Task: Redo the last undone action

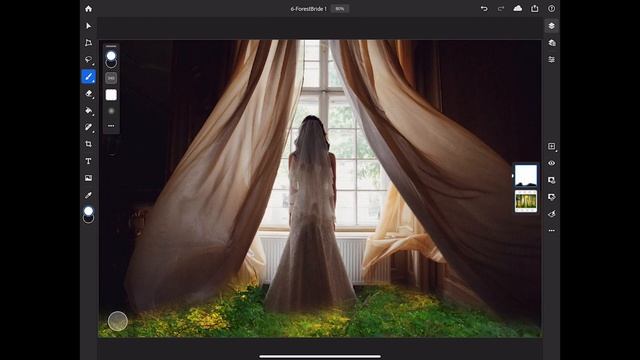Action: (501, 9)
